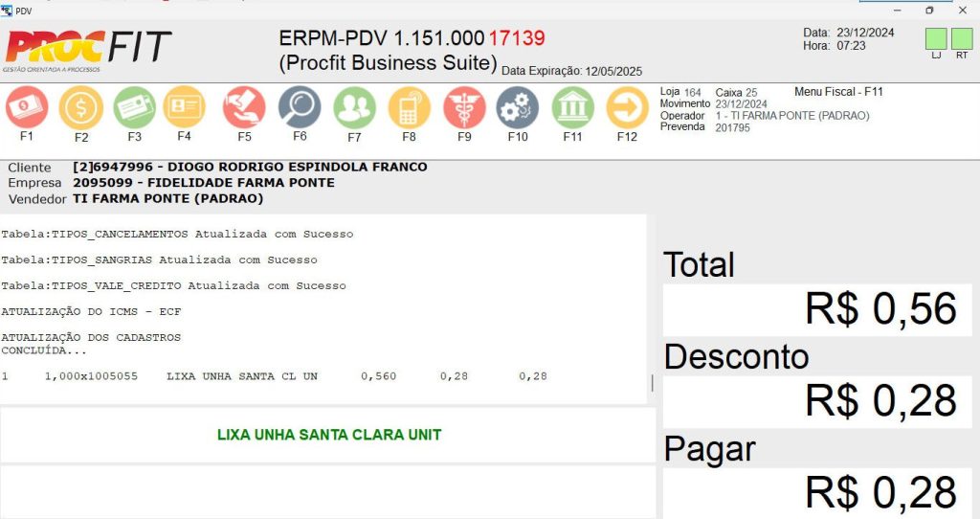Click the RT green status indicator
980x519 pixels.
[962, 38]
